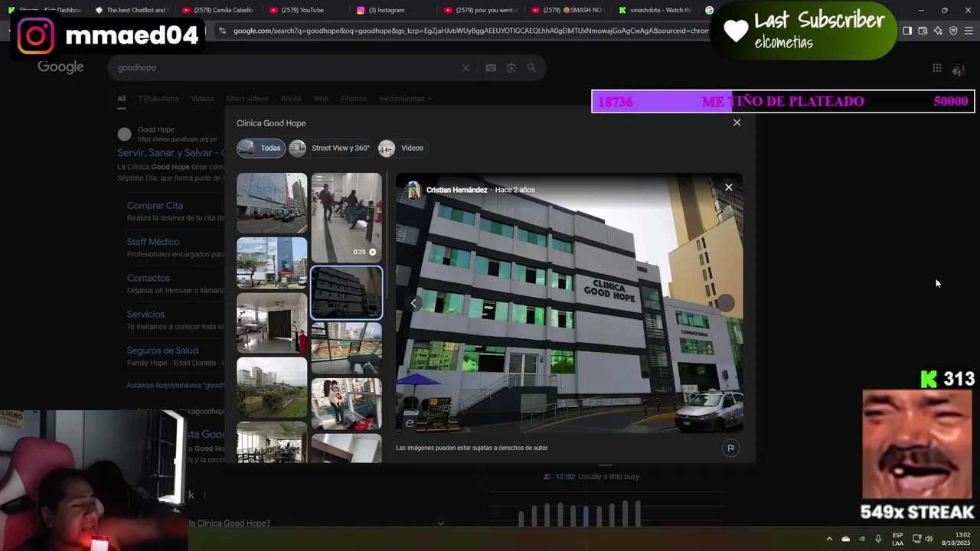Screen dimensions: 980x551
Task: Switch to the Short videos tab
Action: point(247,99)
